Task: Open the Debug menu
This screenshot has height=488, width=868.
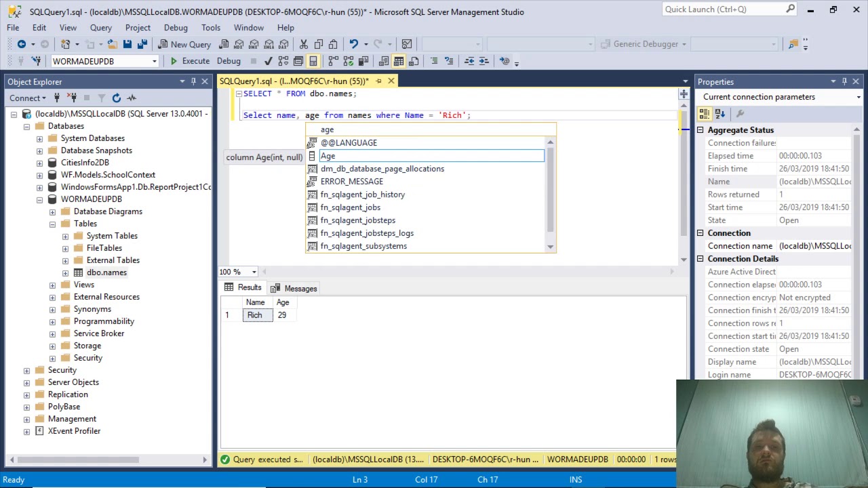Action: click(176, 28)
